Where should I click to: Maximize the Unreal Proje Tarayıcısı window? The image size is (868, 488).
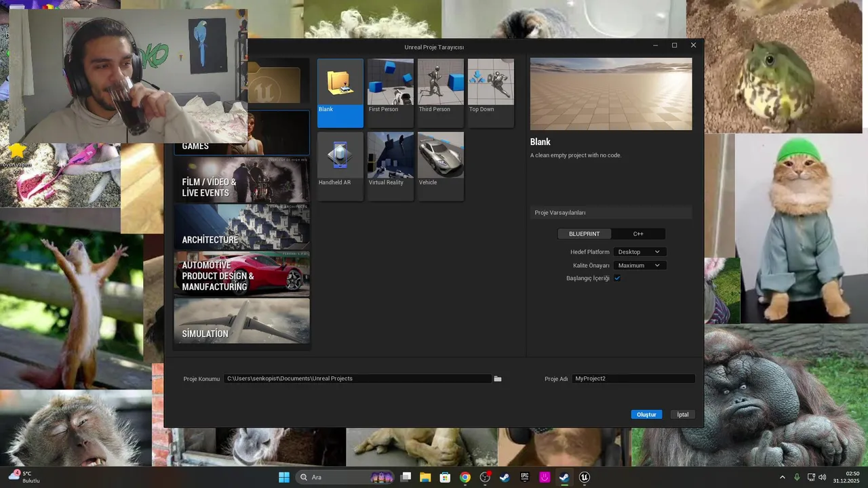[674, 45]
